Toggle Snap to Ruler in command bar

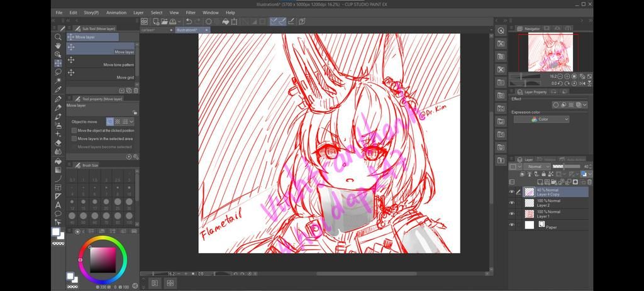click(274, 21)
